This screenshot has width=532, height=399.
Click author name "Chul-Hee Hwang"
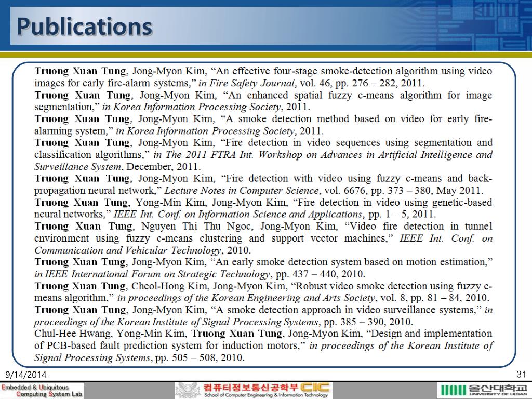click(x=72, y=334)
